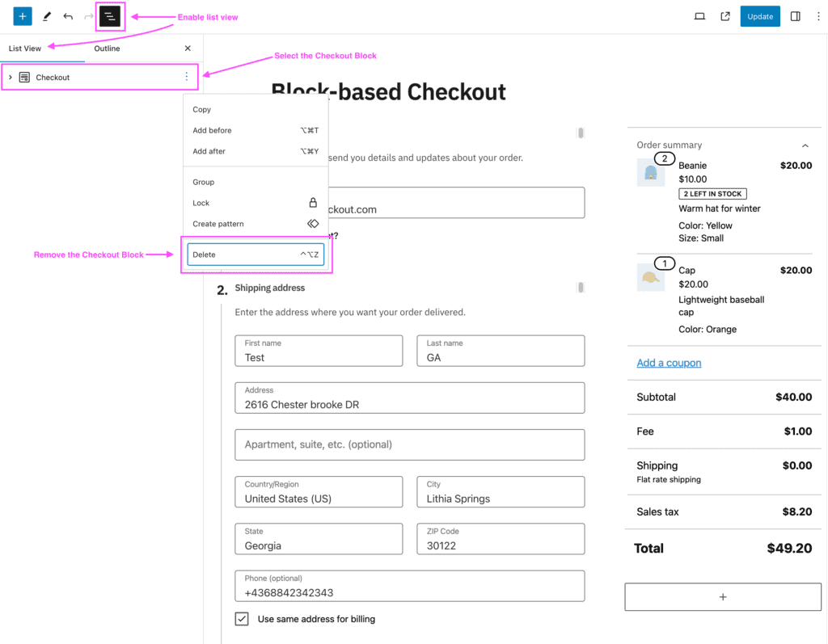828x644 pixels.
Task: Open the three-dot Options menu top right
Action: click(x=819, y=16)
